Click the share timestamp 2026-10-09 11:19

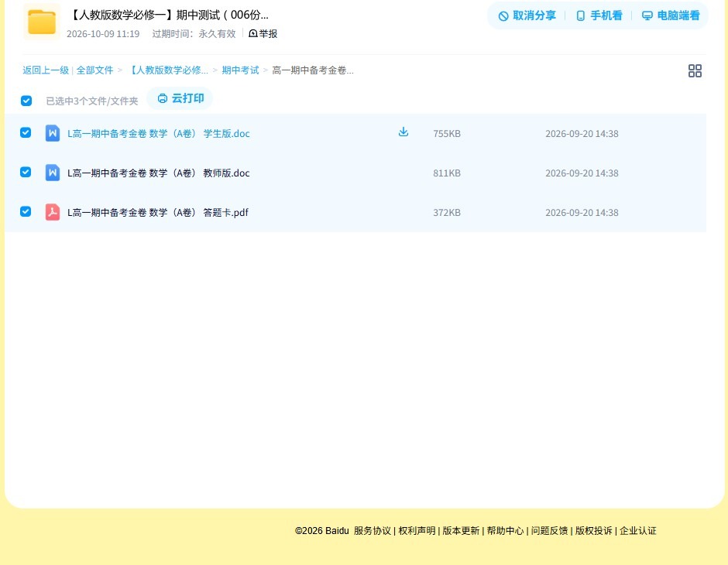[103, 34]
